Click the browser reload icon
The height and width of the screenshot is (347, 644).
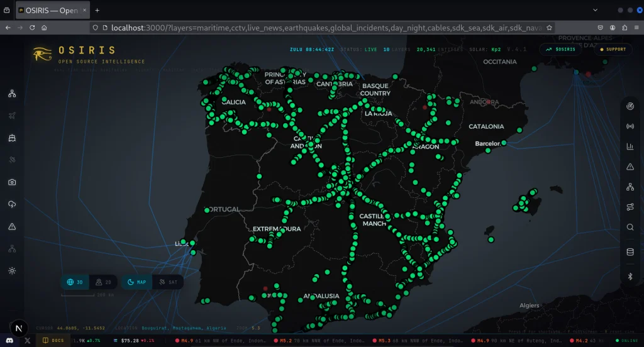(x=32, y=28)
